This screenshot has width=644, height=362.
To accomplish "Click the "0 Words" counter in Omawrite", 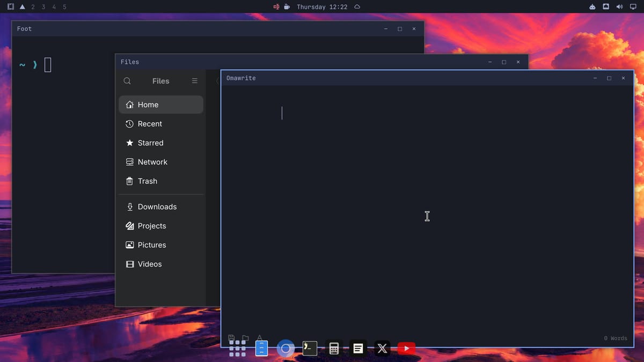I will point(615,338).
